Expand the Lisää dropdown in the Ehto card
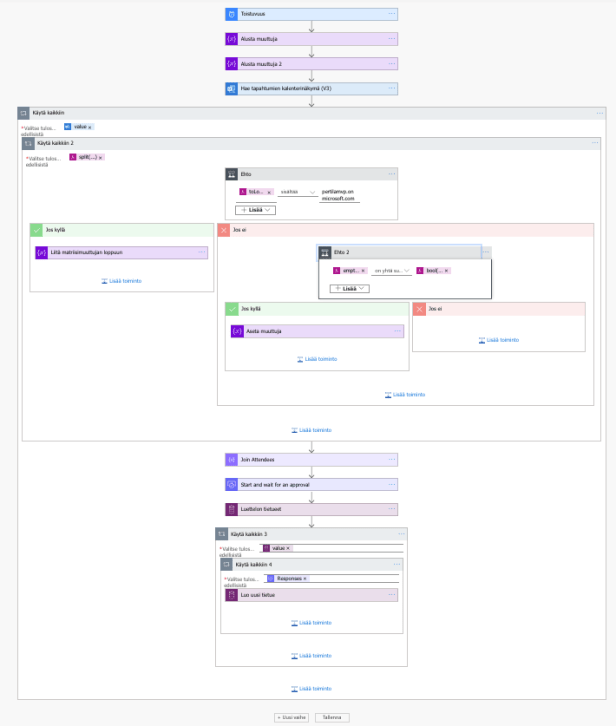Image resolution: width=616 pixels, height=726 pixels. point(254,210)
